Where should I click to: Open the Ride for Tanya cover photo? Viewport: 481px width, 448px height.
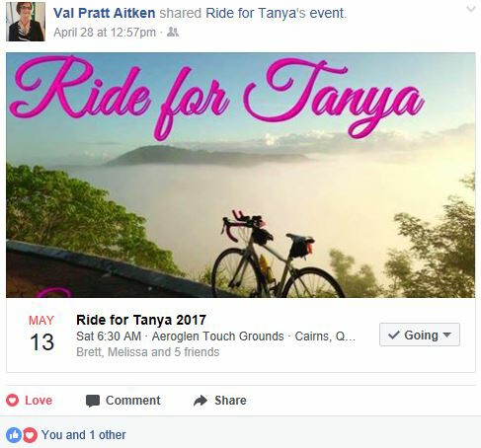pyautogui.click(x=241, y=175)
